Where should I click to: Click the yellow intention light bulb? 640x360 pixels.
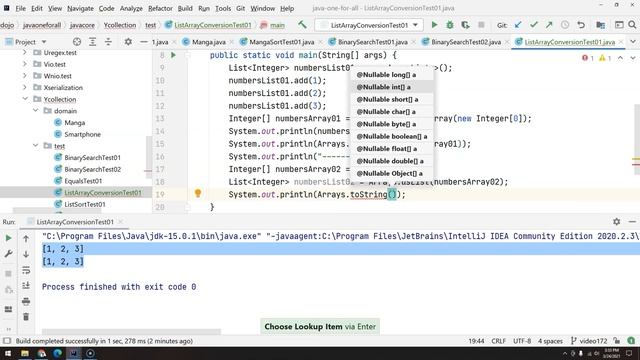(x=198, y=193)
